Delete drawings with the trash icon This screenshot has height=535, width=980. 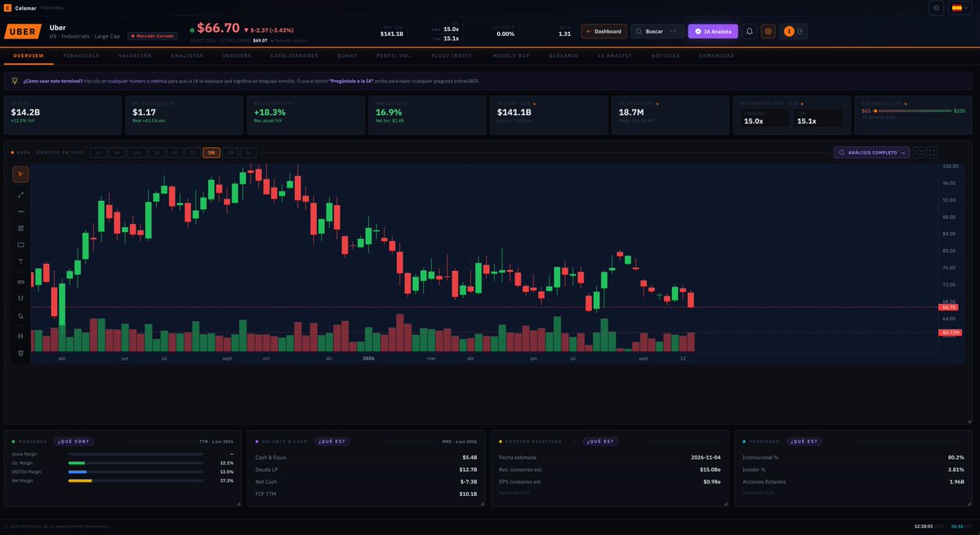point(20,353)
